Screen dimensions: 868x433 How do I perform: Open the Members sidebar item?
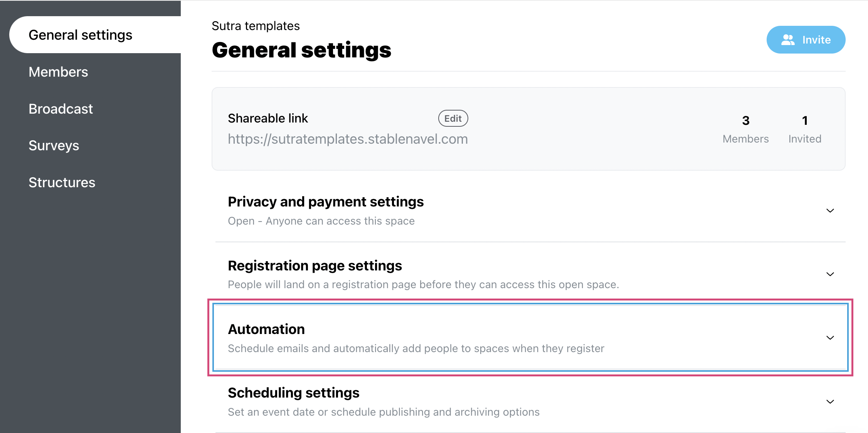(58, 72)
